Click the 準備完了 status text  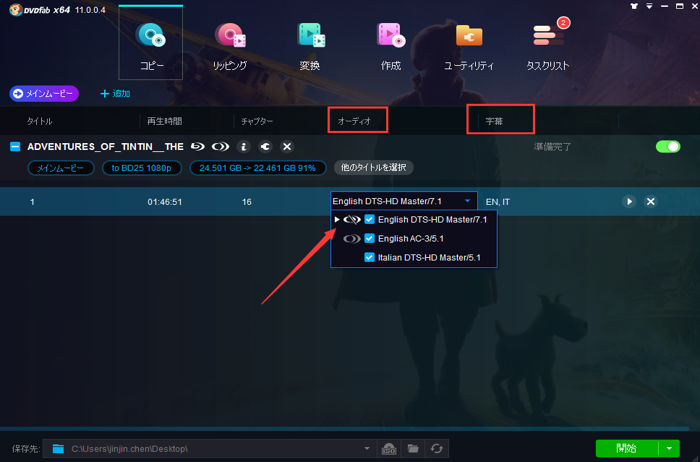(552, 147)
